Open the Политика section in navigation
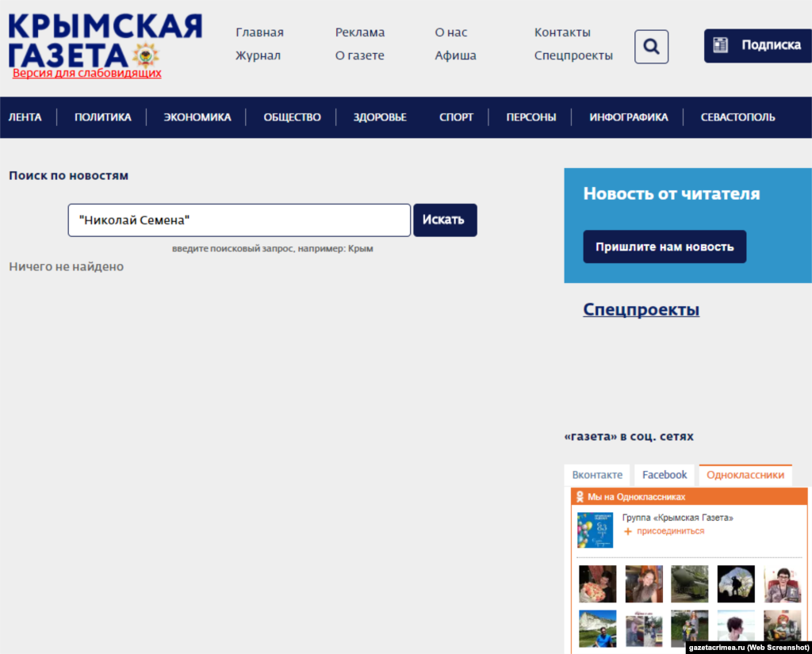This screenshot has width=812, height=654. [x=103, y=117]
